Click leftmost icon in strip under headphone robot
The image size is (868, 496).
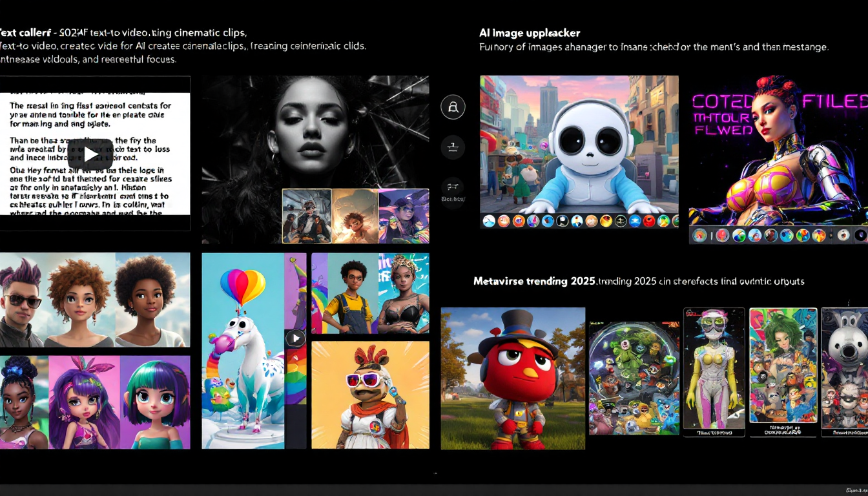pos(489,221)
